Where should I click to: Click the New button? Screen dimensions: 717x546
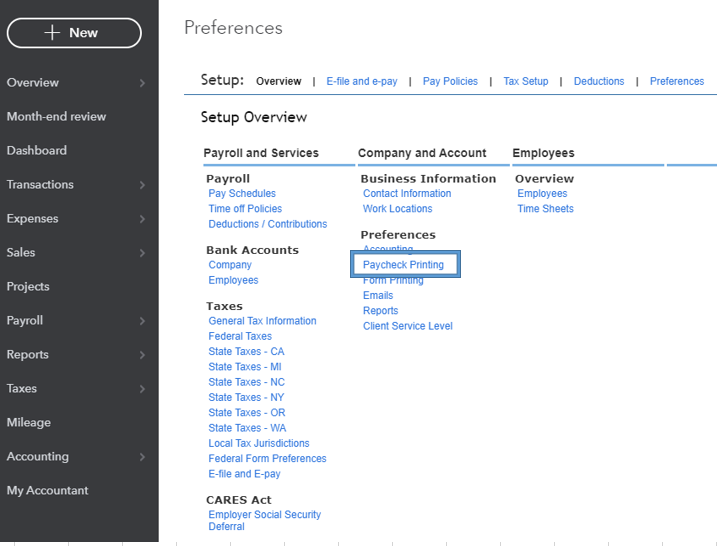74,33
